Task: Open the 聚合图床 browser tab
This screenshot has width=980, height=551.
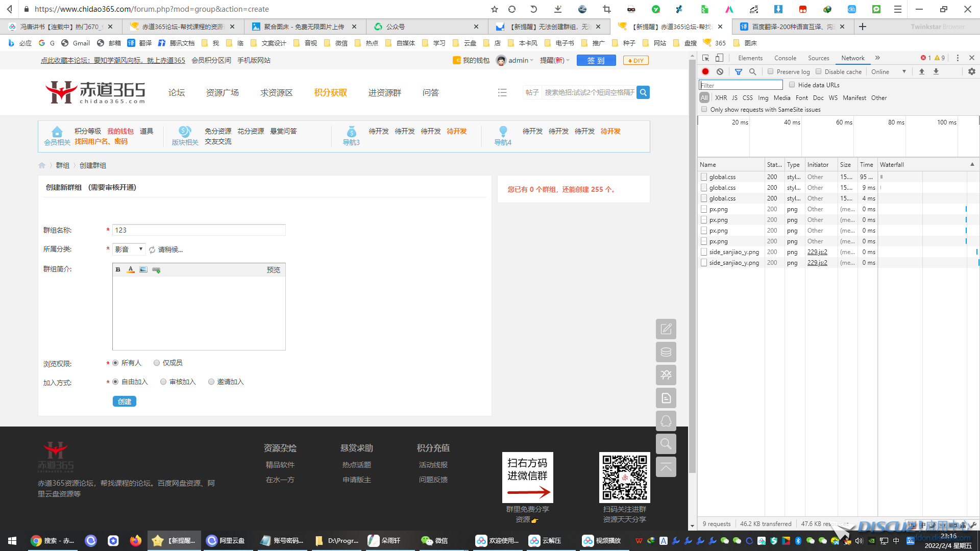Action: pyautogui.click(x=305, y=27)
